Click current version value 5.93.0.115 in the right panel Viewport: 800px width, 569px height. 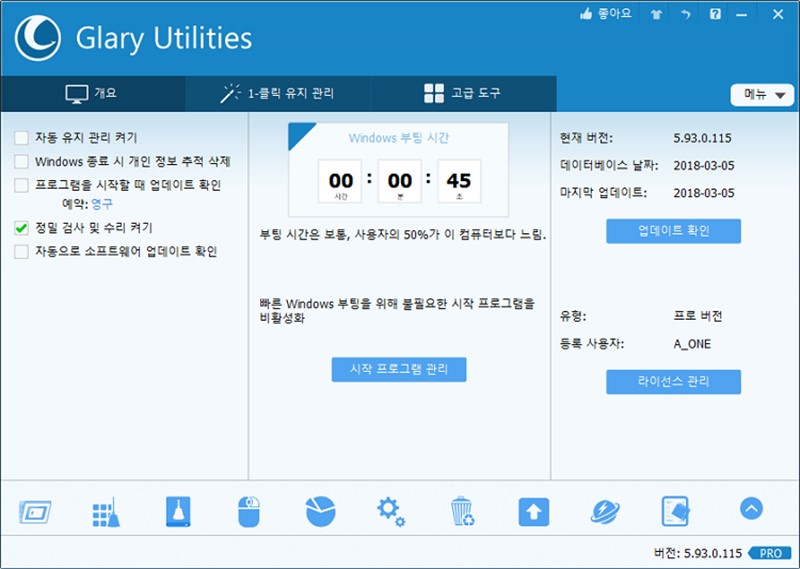coord(703,138)
